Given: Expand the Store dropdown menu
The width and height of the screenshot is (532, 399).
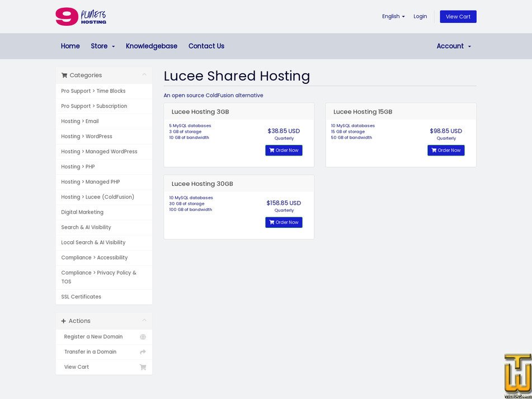Looking at the screenshot, I should tap(103, 46).
